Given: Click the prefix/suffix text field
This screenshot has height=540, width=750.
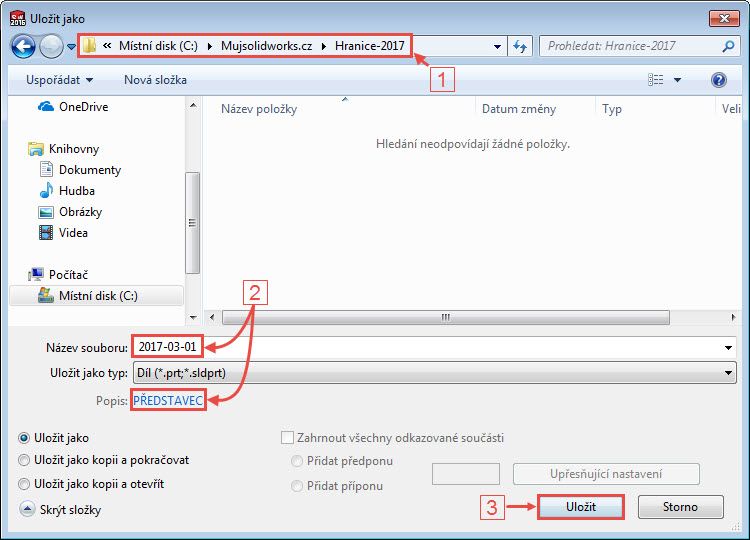Looking at the screenshot, I should [465, 474].
